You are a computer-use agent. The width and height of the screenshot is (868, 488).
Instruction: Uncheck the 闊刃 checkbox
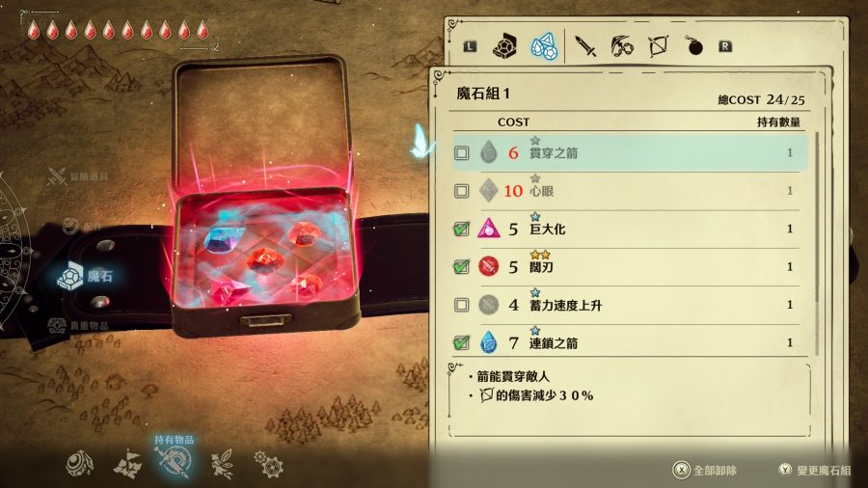461,267
